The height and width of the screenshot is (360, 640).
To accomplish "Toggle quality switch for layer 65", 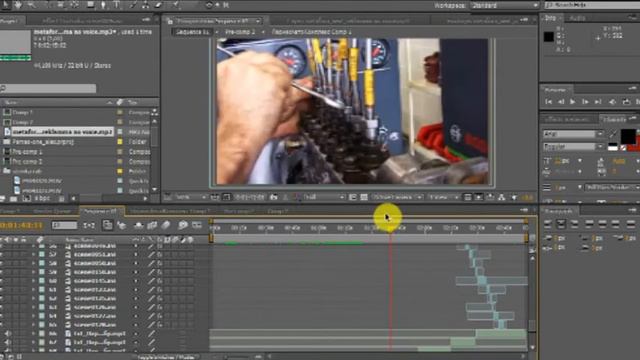I will (x=151, y=325).
